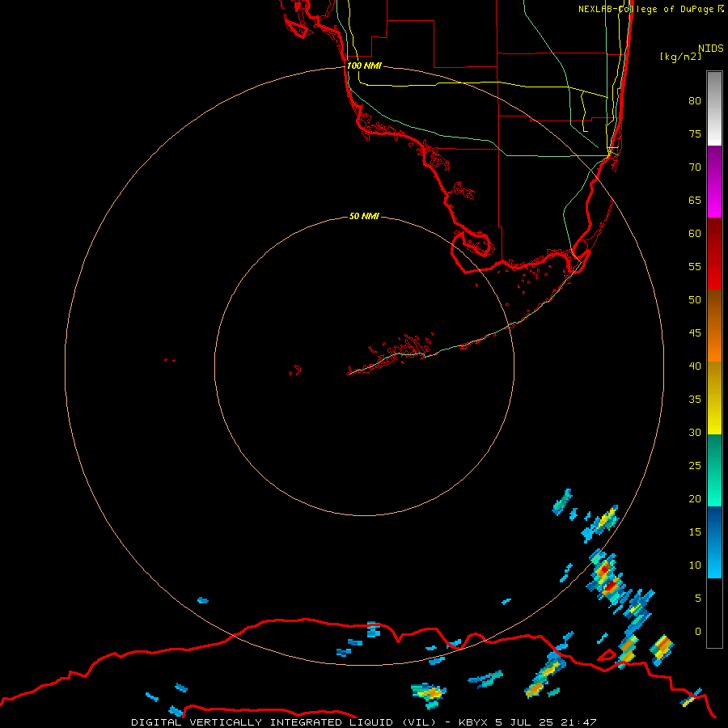Click the 30 value on color scale
The height and width of the screenshot is (728, 728).
click(x=695, y=432)
